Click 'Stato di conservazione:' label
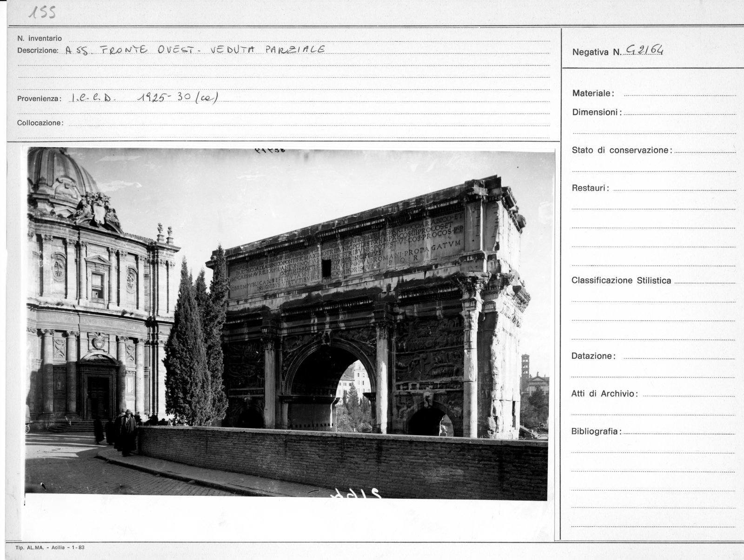Viewport: 744px width, 560px height. 622,151
